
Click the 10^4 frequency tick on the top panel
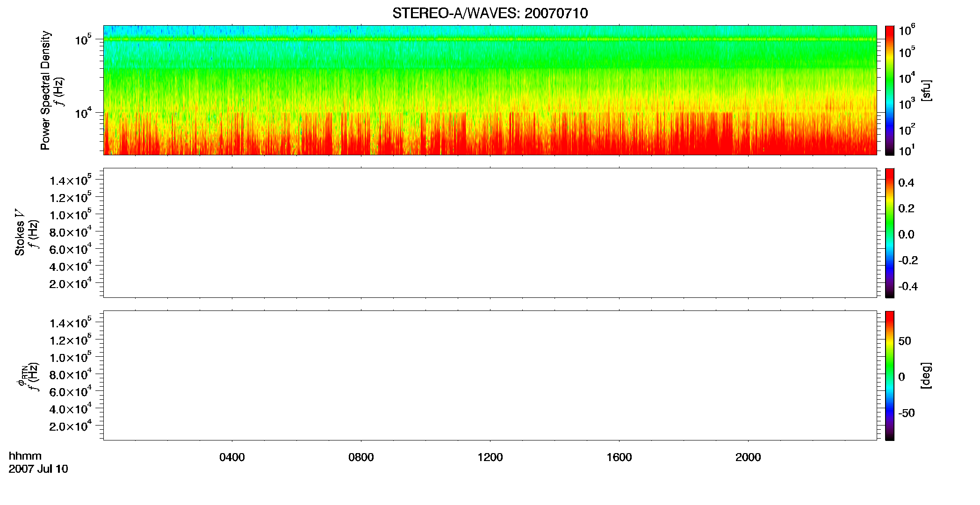(x=83, y=112)
